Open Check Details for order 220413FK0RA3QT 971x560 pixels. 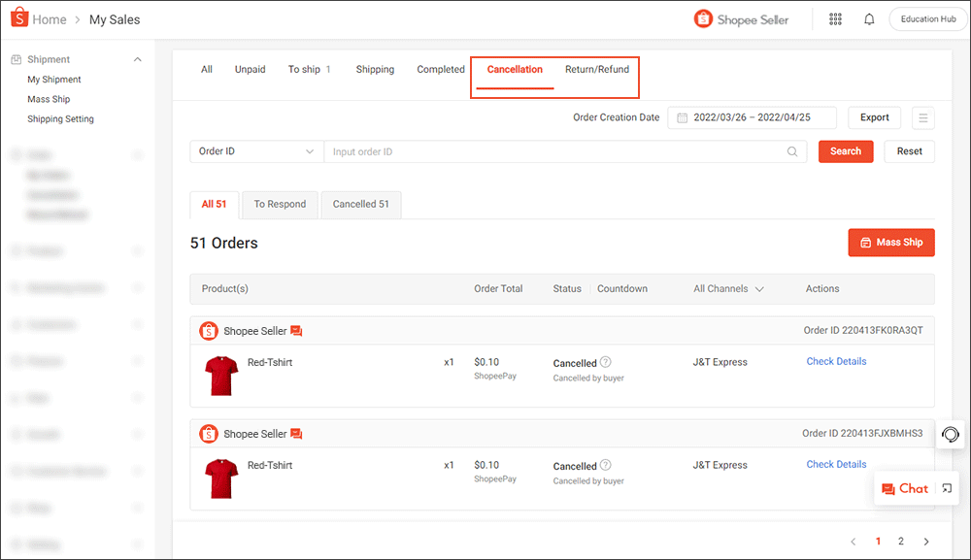tap(835, 360)
